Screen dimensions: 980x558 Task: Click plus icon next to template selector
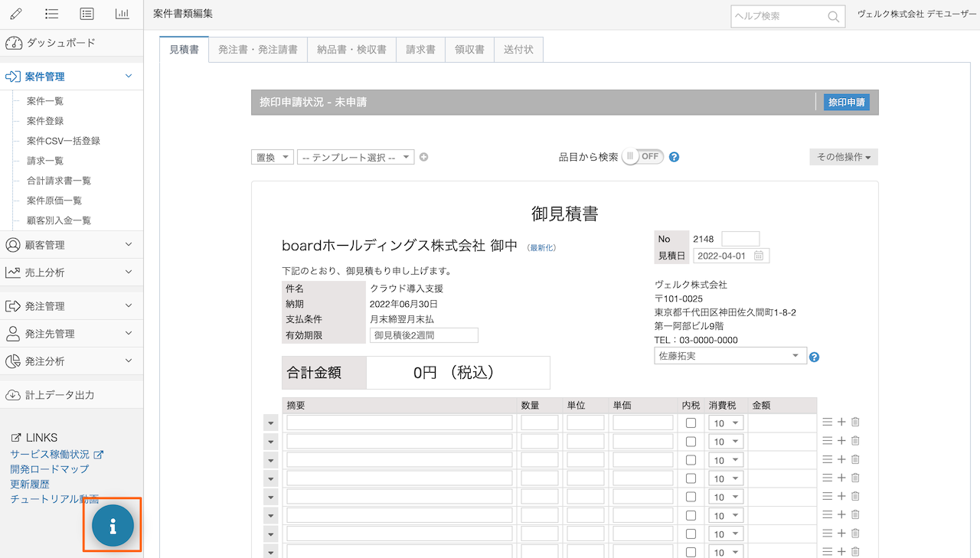tap(423, 157)
